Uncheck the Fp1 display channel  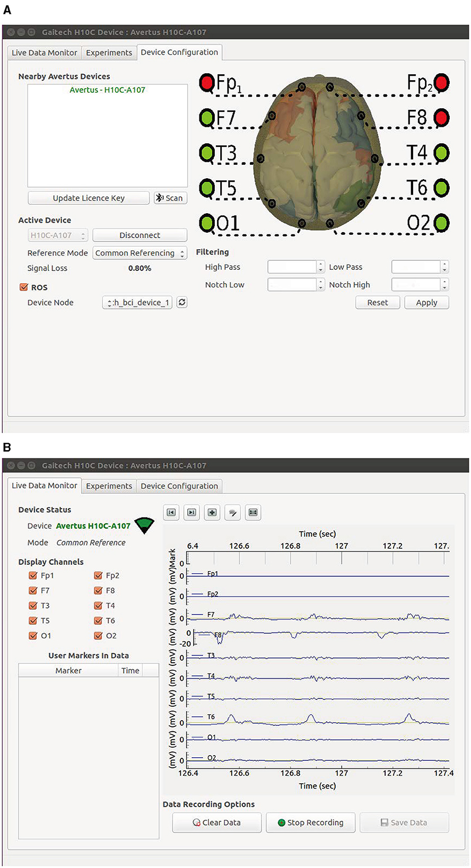point(33,575)
